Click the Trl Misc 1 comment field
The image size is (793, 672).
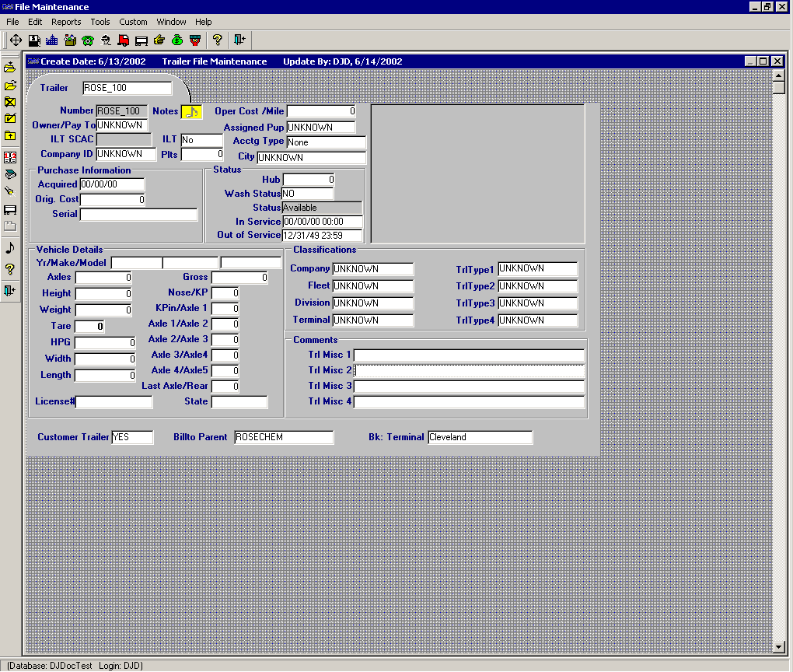coord(468,355)
